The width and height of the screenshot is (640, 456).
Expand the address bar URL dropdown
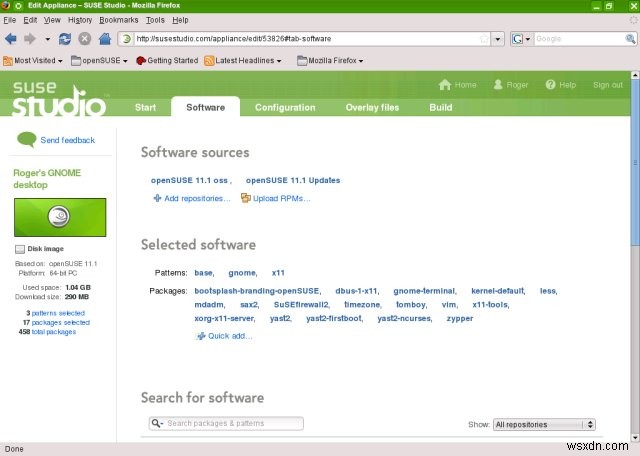point(497,39)
